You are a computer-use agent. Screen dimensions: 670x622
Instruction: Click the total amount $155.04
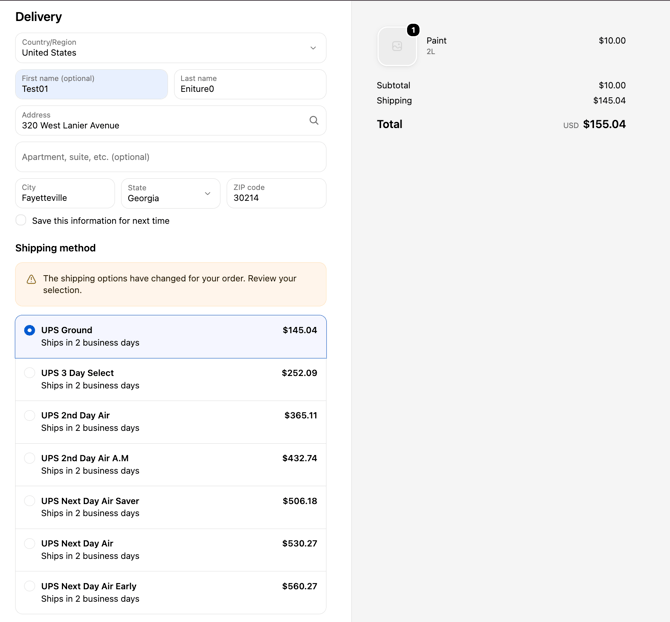click(604, 124)
